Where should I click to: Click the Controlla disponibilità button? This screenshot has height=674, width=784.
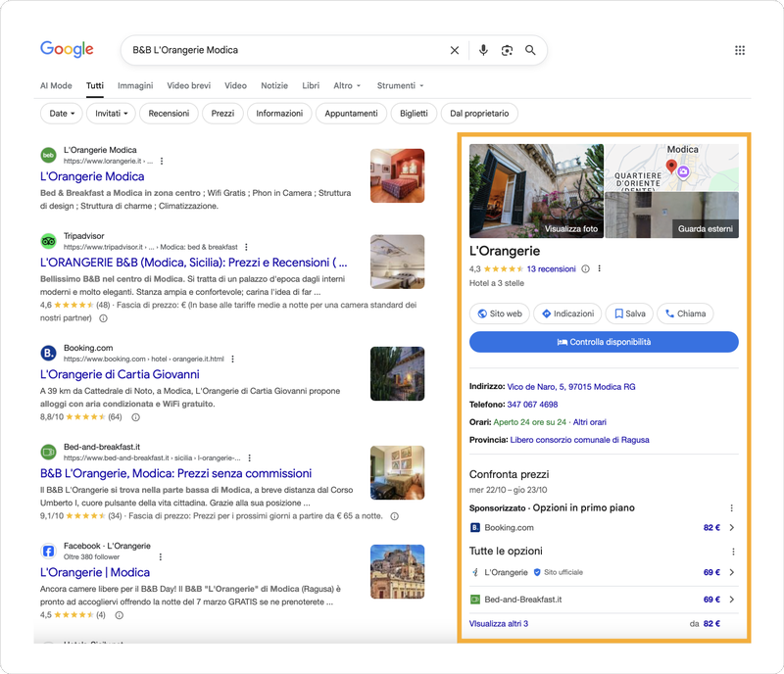tap(604, 342)
